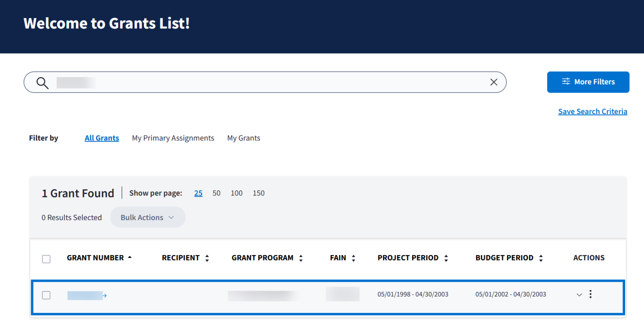Check the select-all header checkbox

pos(46,259)
